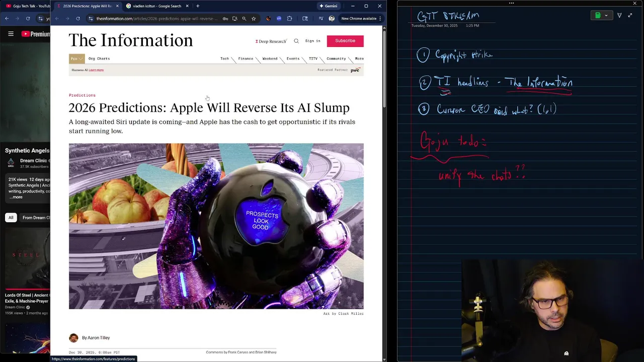The height and width of the screenshot is (362, 644).
Task: Click New Chrome available update button
Action: point(359,19)
